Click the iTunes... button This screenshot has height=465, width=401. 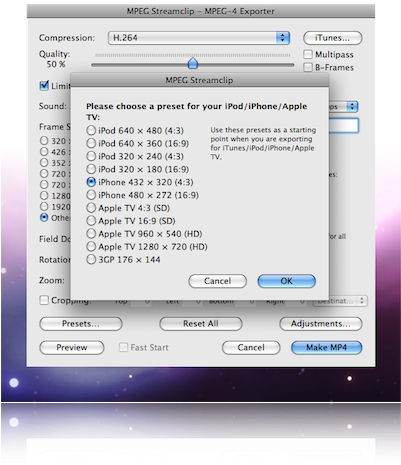point(332,38)
